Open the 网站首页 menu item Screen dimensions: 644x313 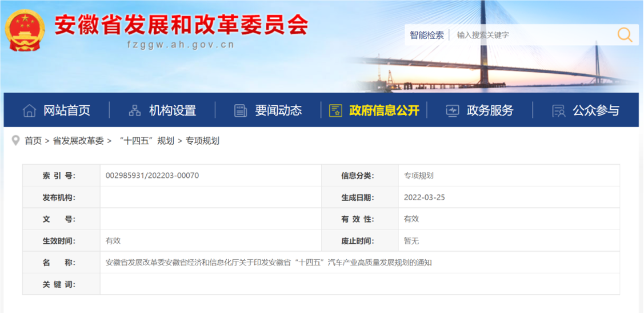point(67,110)
